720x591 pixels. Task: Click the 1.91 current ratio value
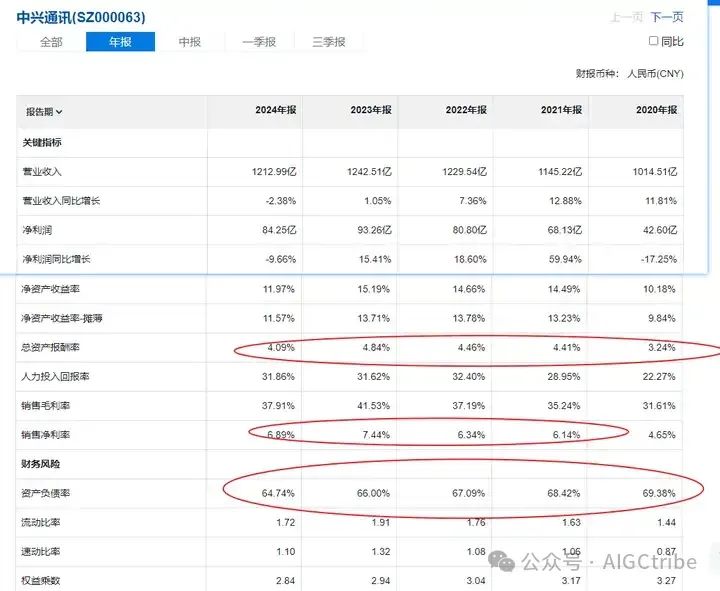(x=381, y=523)
